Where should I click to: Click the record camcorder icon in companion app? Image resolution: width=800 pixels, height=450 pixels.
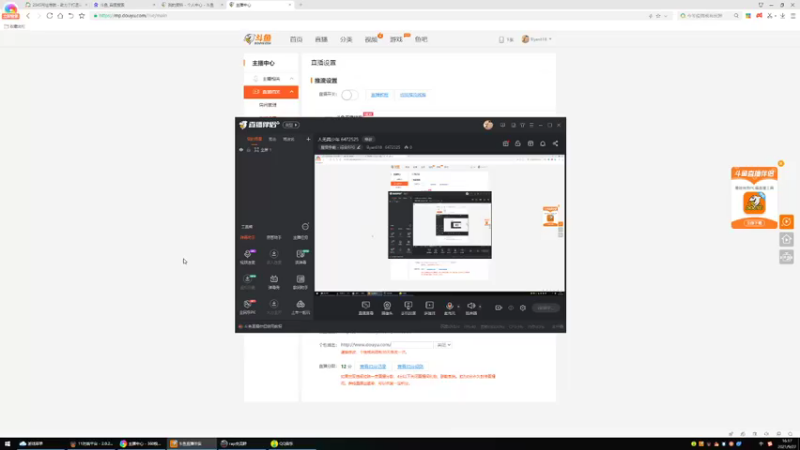pos(498,308)
